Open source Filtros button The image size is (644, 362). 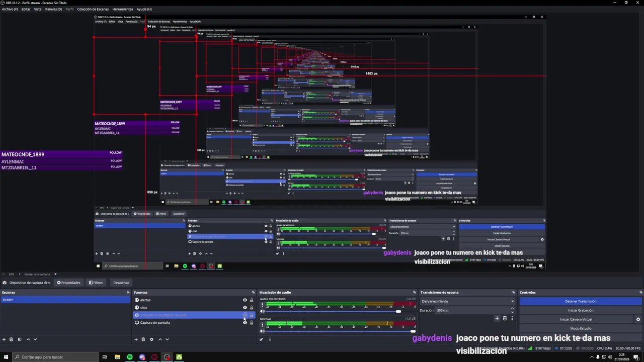pyautogui.click(x=96, y=283)
